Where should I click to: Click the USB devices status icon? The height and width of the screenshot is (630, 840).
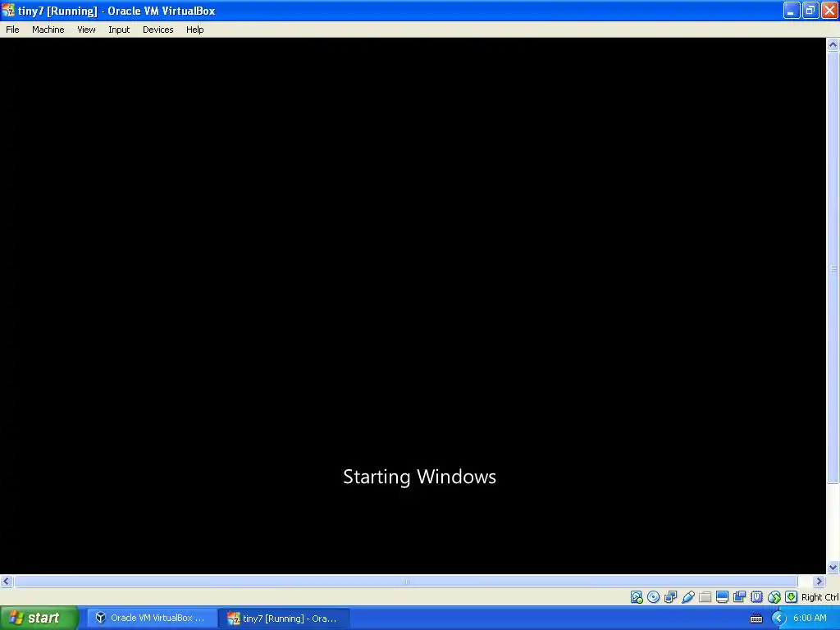688,597
